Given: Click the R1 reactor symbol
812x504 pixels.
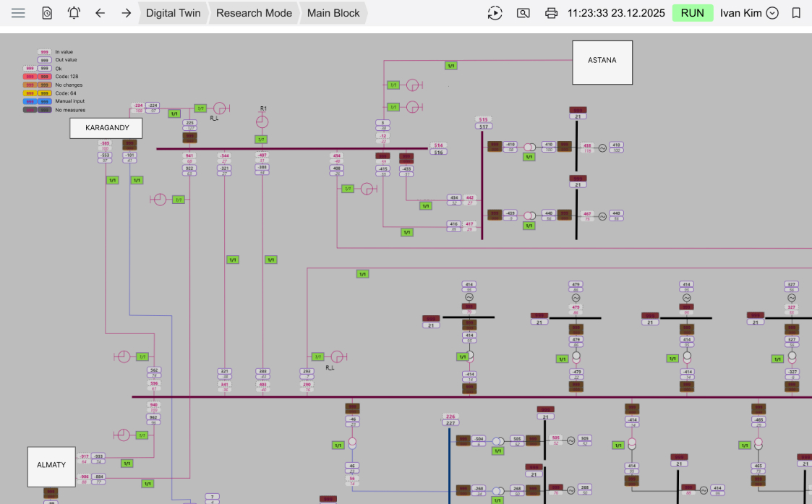Looking at the screenshot, I should pos(262,121).
